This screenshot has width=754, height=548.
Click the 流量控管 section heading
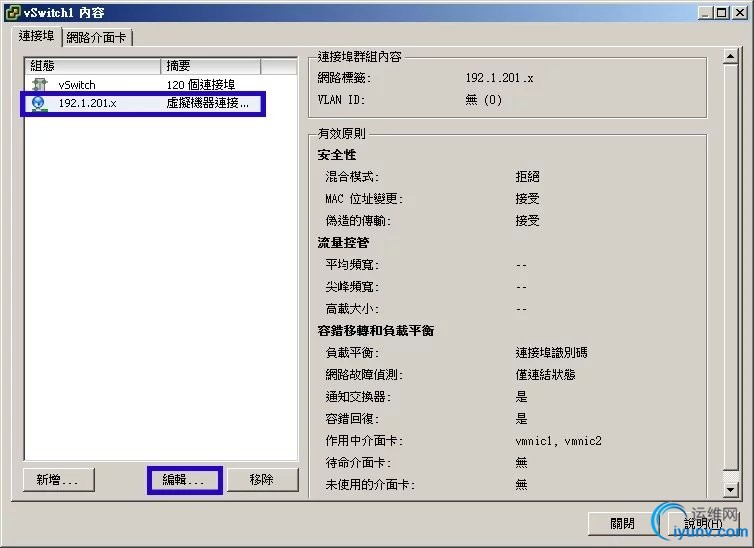[343, 243]
